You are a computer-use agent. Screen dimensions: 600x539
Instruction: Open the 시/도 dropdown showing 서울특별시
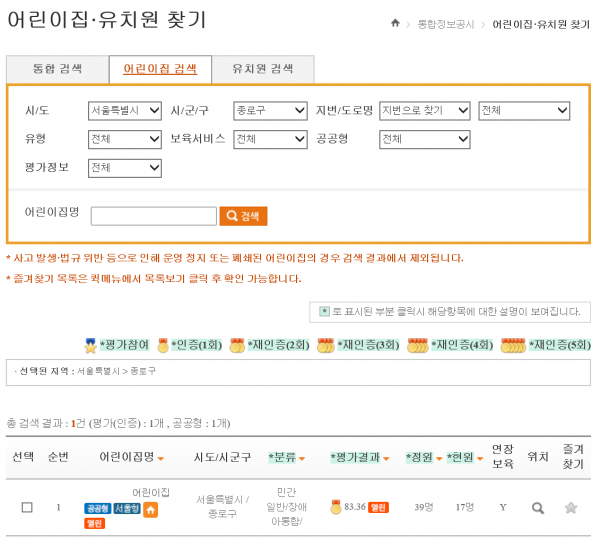124,111
